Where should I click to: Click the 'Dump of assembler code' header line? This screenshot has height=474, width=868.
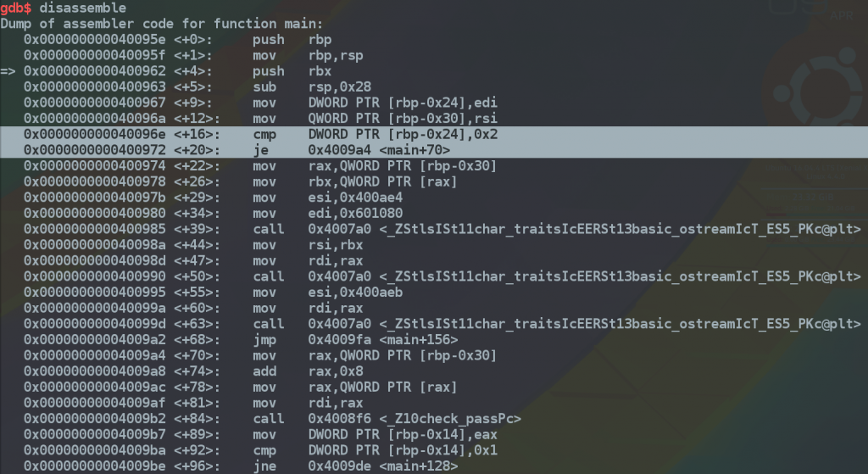pos(161,24)
